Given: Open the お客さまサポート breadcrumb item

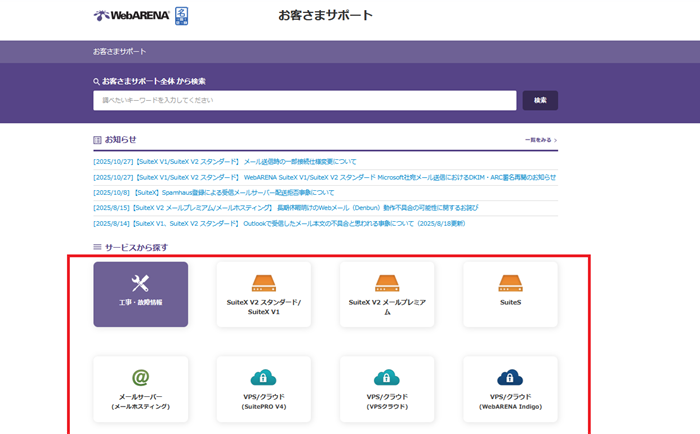Looking at the screenshot, I should click(119, 51).
